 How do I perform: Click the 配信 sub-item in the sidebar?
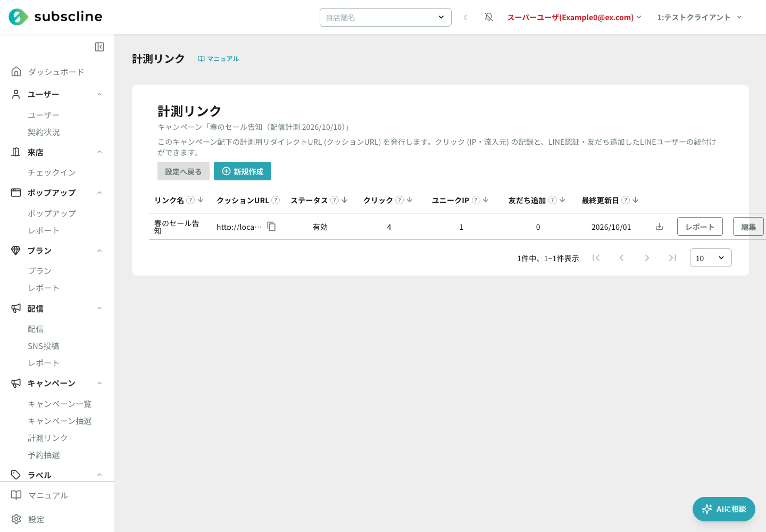[x=36, y=329]
